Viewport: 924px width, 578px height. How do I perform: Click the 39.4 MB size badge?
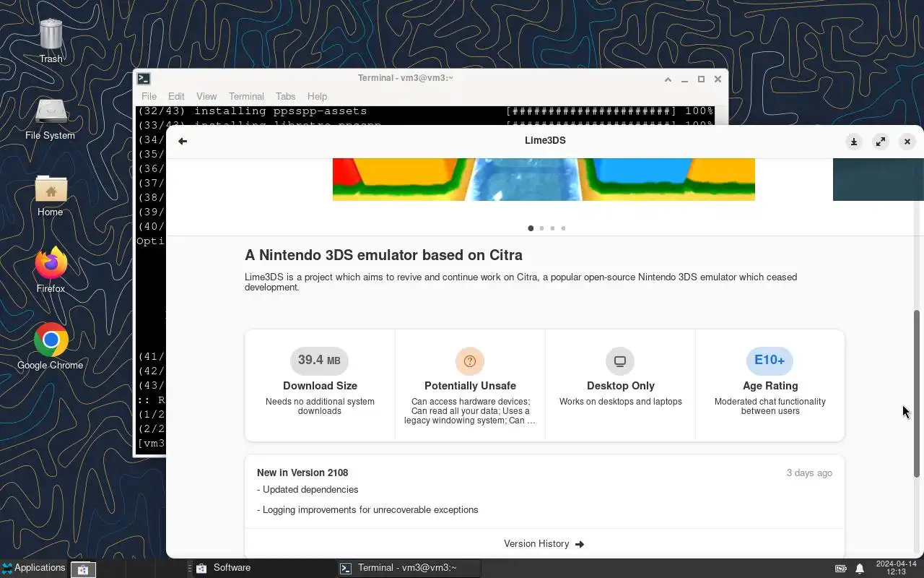coord(319,361)
